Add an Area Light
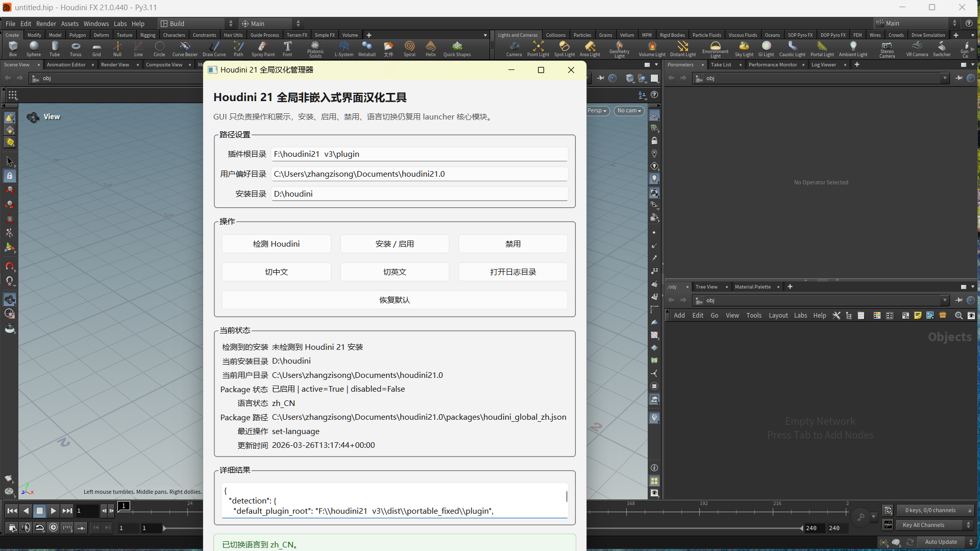This screenshot has width=980, height=551. point(590,49)
